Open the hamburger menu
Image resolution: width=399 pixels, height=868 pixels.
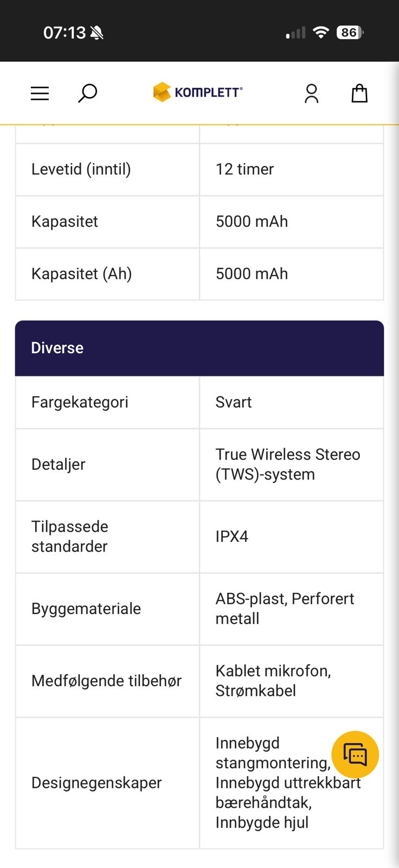[x=40, y=93]
